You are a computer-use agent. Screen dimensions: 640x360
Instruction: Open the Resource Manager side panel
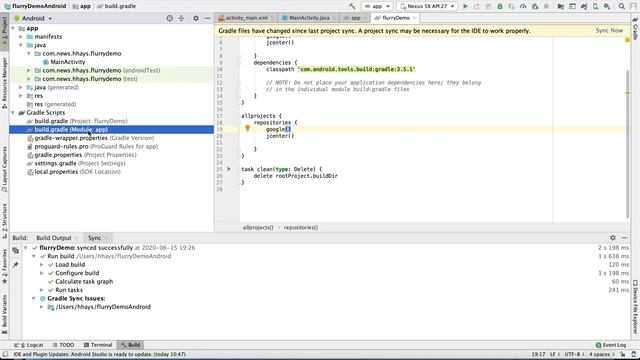click(4, 82)
